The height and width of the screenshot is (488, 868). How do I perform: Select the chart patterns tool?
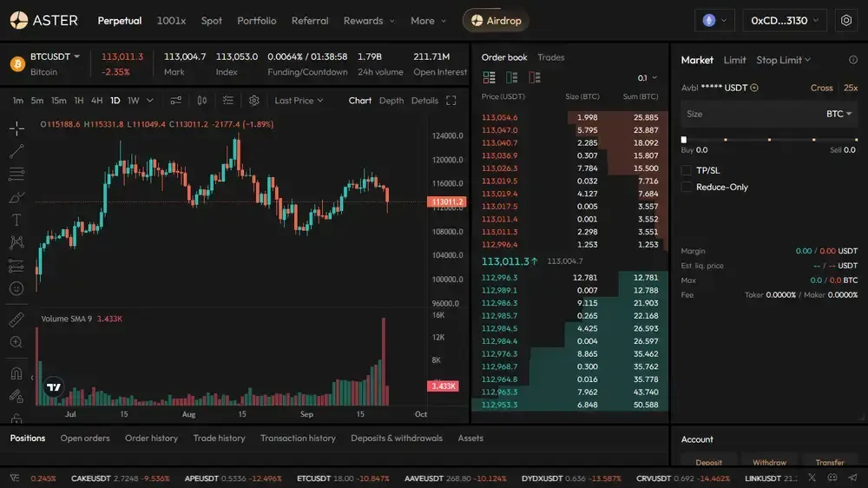pyautogui.click(x=16, y=242)
